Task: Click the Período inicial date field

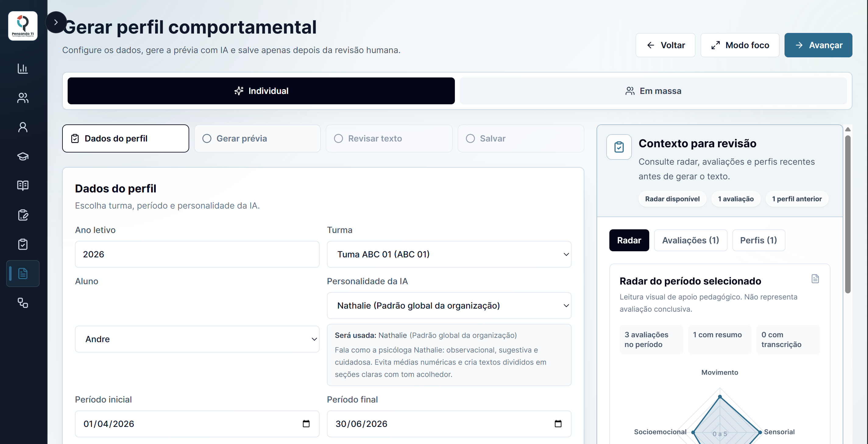Action: (x=197, y=424)
